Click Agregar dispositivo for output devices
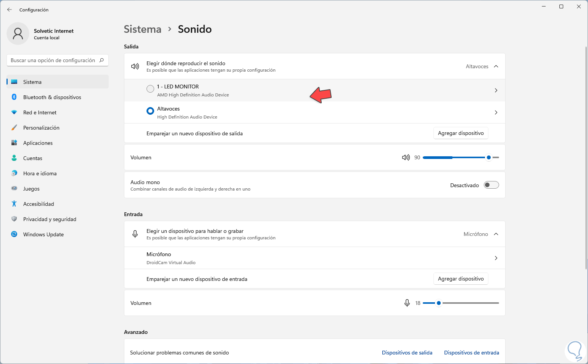The width and height of the screenshot is (588, 364). coord(461,133)
